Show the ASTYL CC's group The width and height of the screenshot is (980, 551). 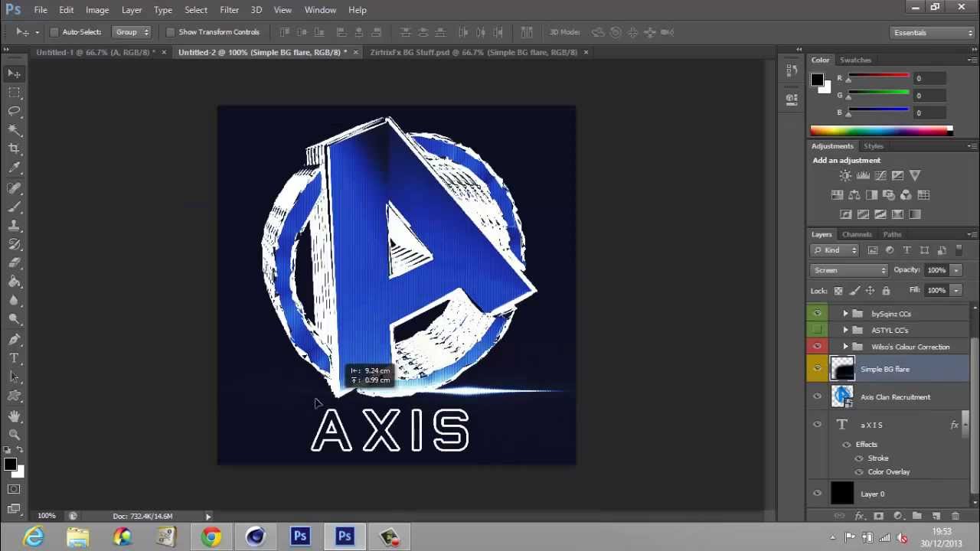(817, 330)
